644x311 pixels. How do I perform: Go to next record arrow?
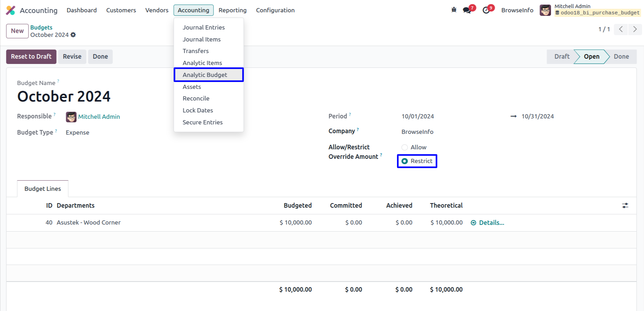pyautogui.click(x=635, y=29)
